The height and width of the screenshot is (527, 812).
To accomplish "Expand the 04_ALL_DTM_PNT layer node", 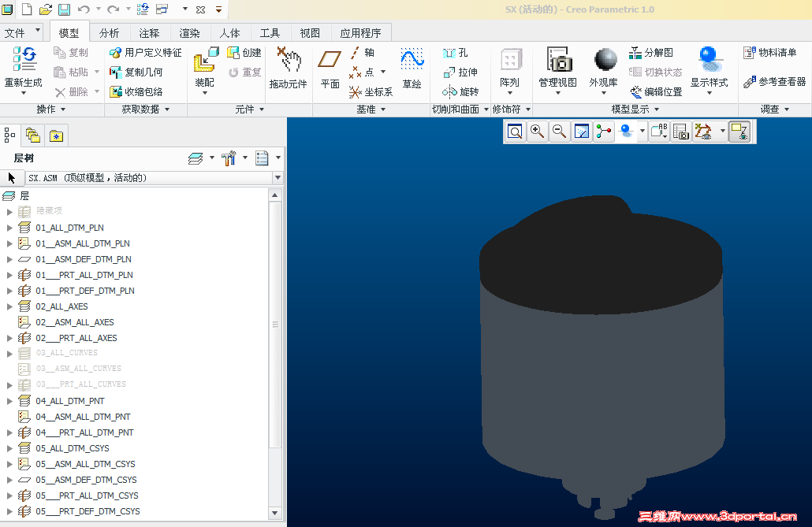I will click(9, 401).
